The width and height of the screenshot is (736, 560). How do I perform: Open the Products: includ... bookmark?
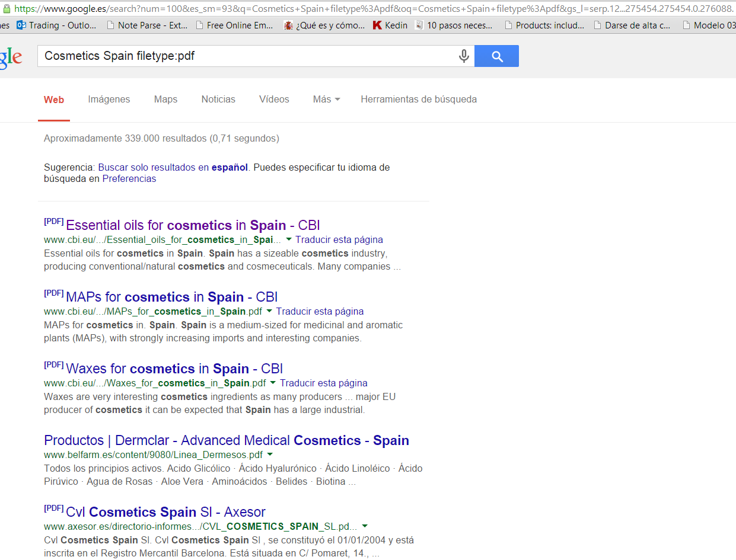pos(544,25)
